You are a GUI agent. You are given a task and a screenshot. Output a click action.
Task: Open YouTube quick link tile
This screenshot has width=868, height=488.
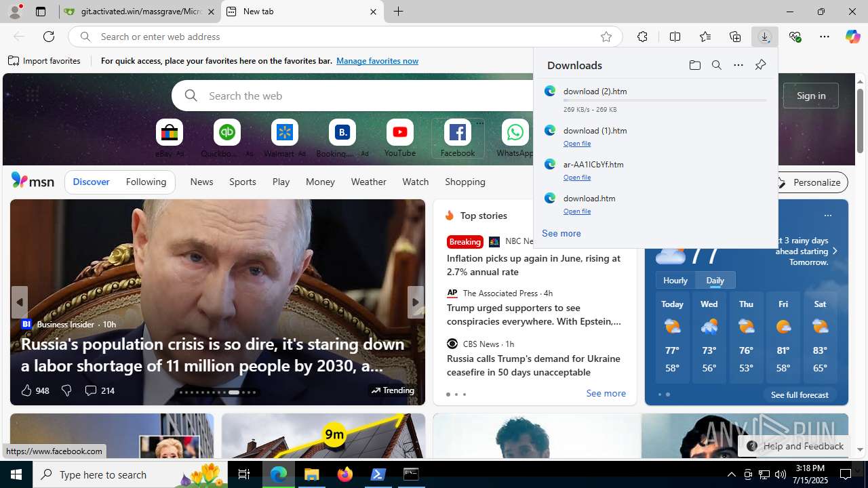[400, 138]
